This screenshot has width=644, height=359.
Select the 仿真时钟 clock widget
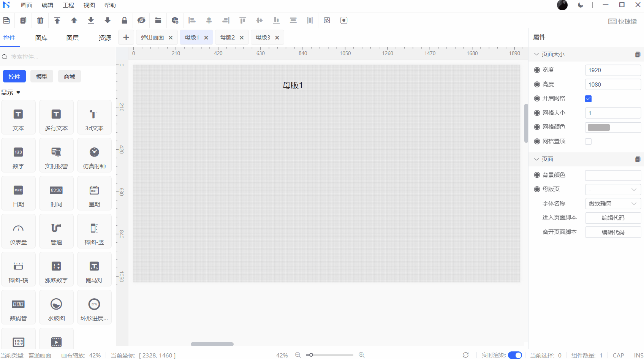pos(94,155)
